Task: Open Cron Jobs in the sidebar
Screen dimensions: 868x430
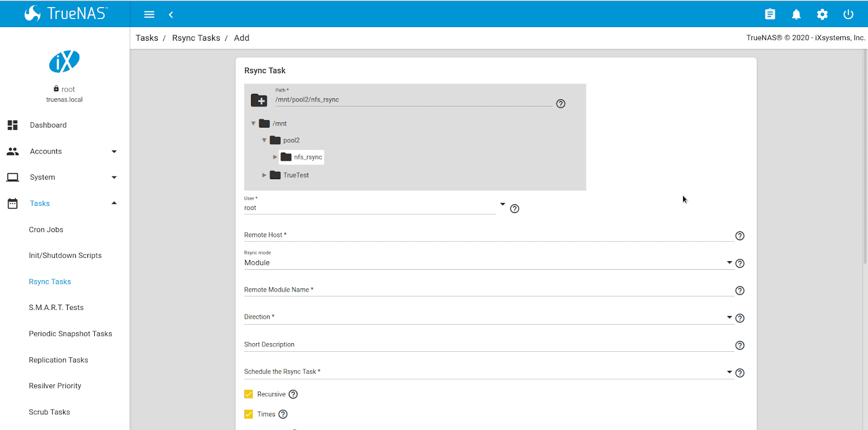Action: click(46, 230)
